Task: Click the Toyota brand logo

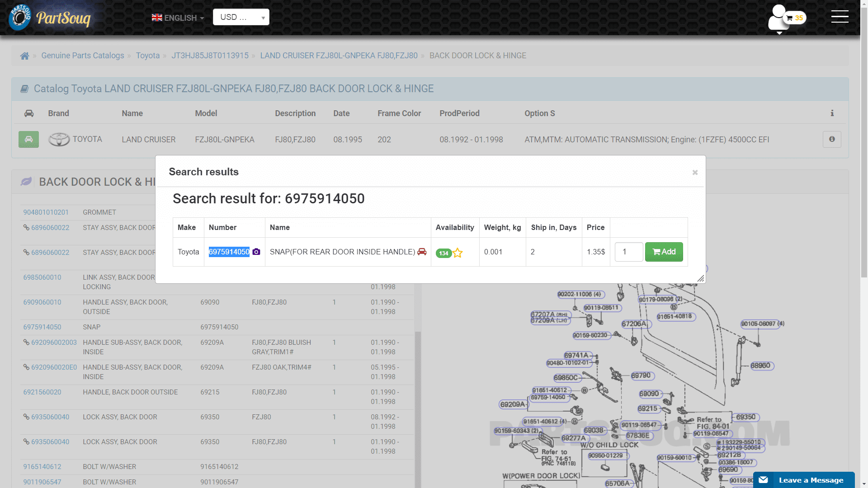Action: [59, 140]
